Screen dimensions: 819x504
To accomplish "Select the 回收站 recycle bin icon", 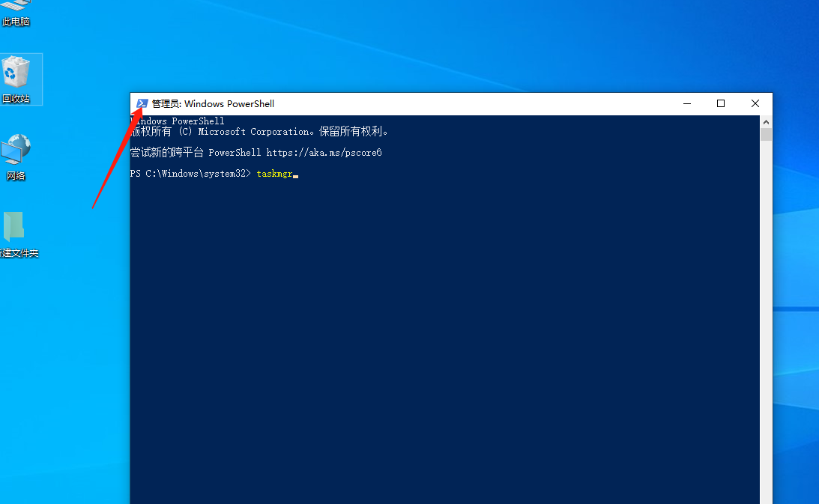I will point(16,73).
